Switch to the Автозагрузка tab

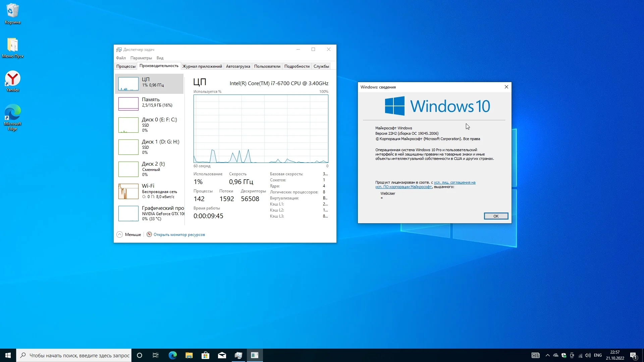click(x=238, y=66)
